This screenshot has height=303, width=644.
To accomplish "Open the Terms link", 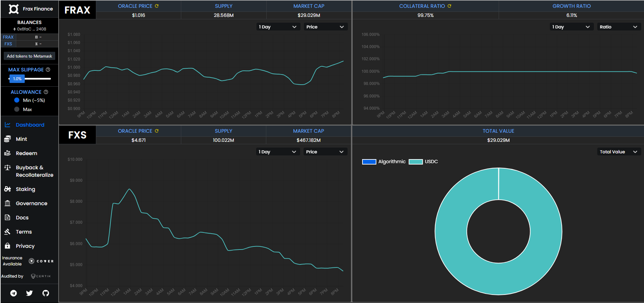I will tap(24, 232).
